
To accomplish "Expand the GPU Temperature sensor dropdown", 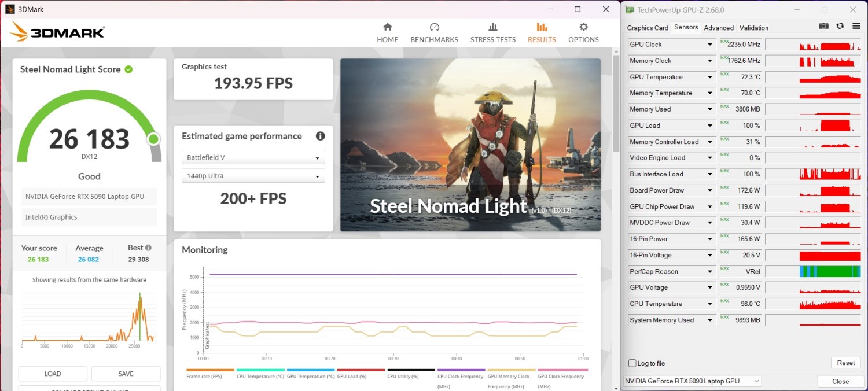I will coord(710,77).
